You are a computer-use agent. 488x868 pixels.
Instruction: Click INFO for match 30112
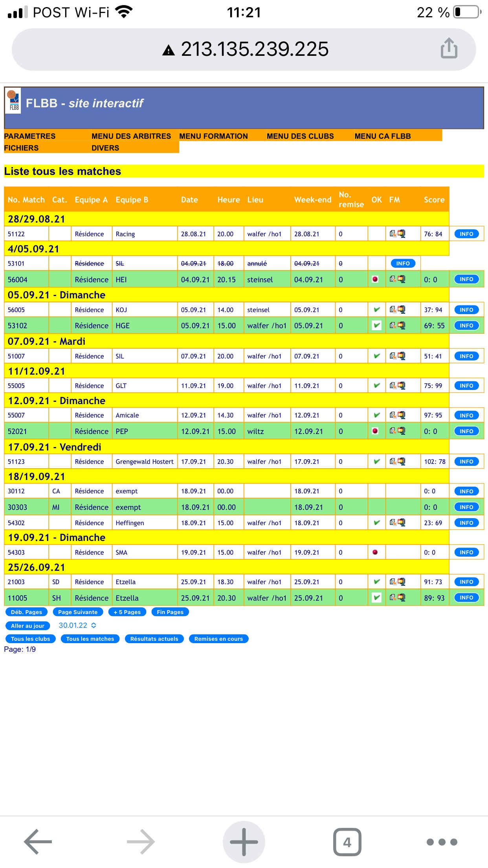466,491
